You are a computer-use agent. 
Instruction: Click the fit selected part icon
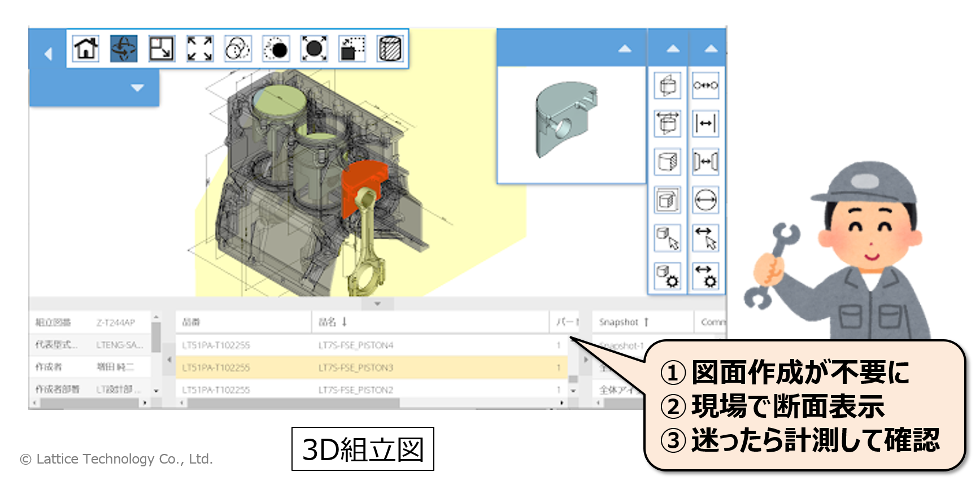(x=314, y=49)
